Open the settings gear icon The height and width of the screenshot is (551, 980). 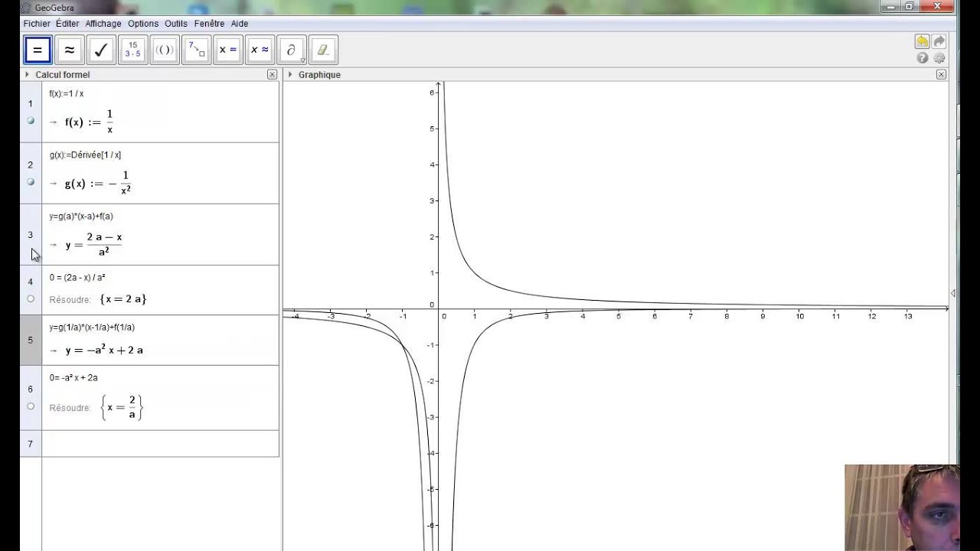[939, 58]
